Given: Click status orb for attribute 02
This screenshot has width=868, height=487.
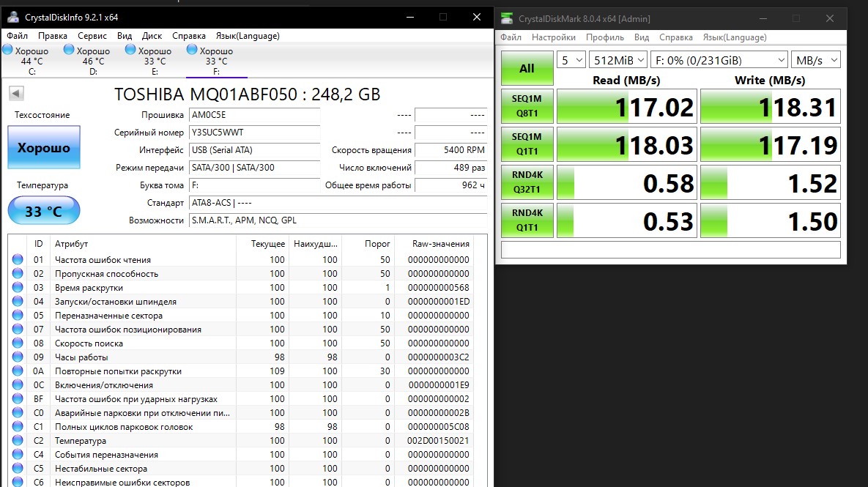Looking at the screenshot, I should (18, 273).
